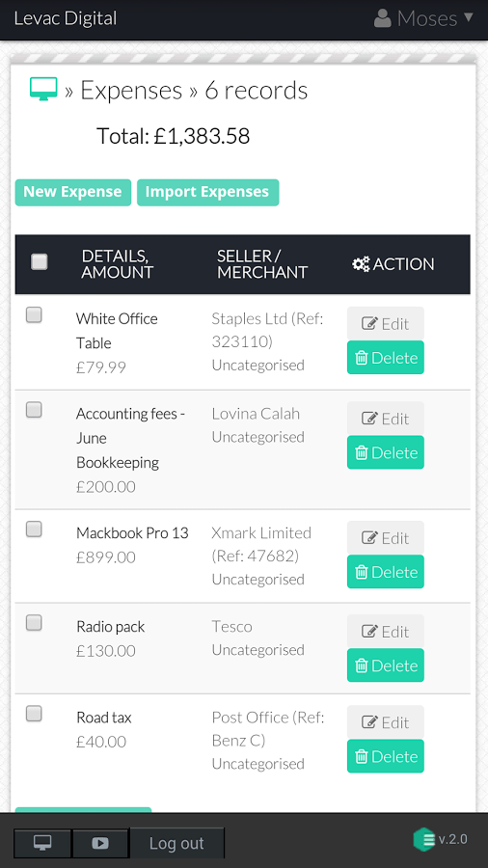Toggle the select-all checkbox in table header
This screenshot has width=488, height=868.
tap(40, 261)
